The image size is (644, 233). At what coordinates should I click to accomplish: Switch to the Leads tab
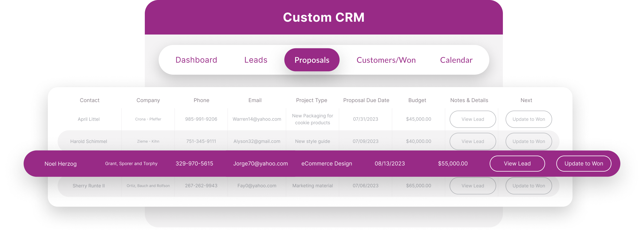[256, 60]
